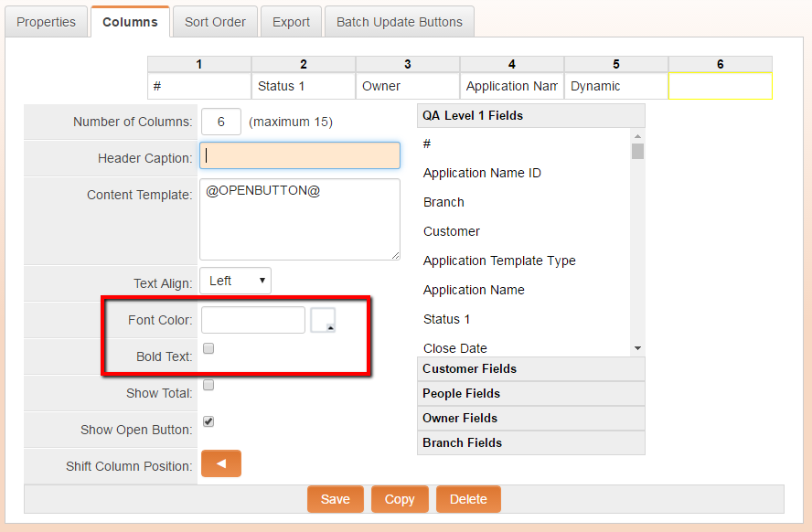
Task: Switch to the Properties tab
Action: (46, 22)
